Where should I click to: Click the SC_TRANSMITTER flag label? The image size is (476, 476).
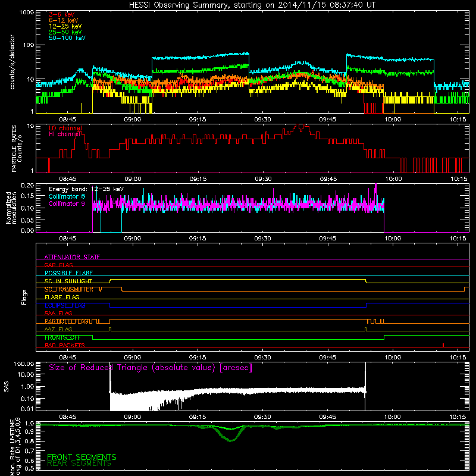pos(69,289)
